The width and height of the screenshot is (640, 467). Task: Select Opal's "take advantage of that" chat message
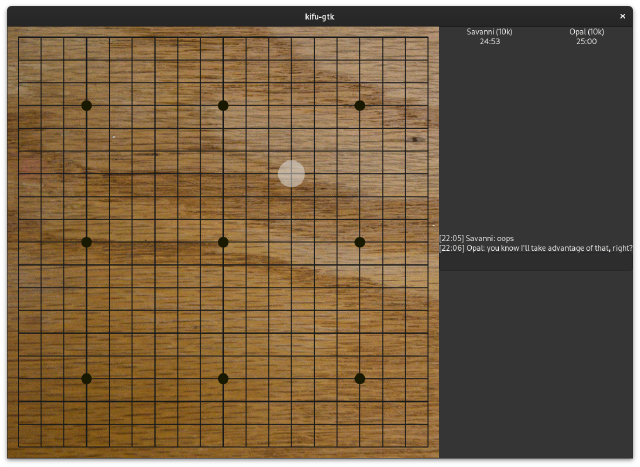coord(536,248)
